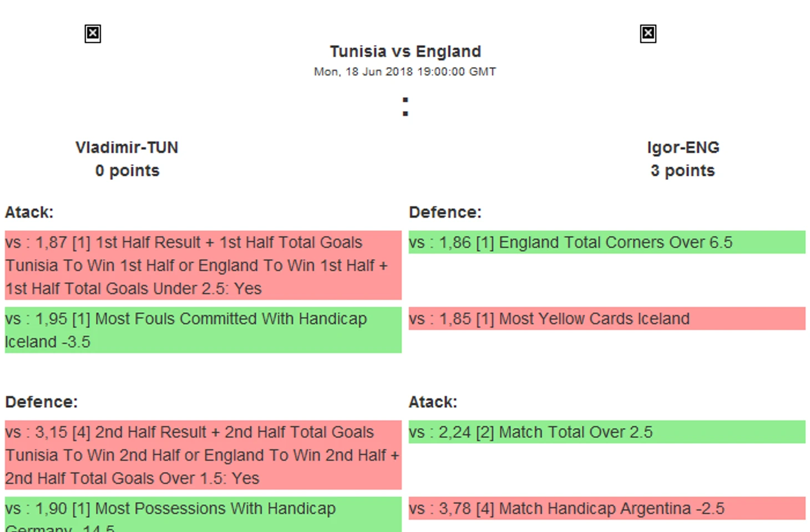Screen dimensions: 810x532
Task: Click broken image icon above Igor-ENG
Action: [x=647, y=34]
